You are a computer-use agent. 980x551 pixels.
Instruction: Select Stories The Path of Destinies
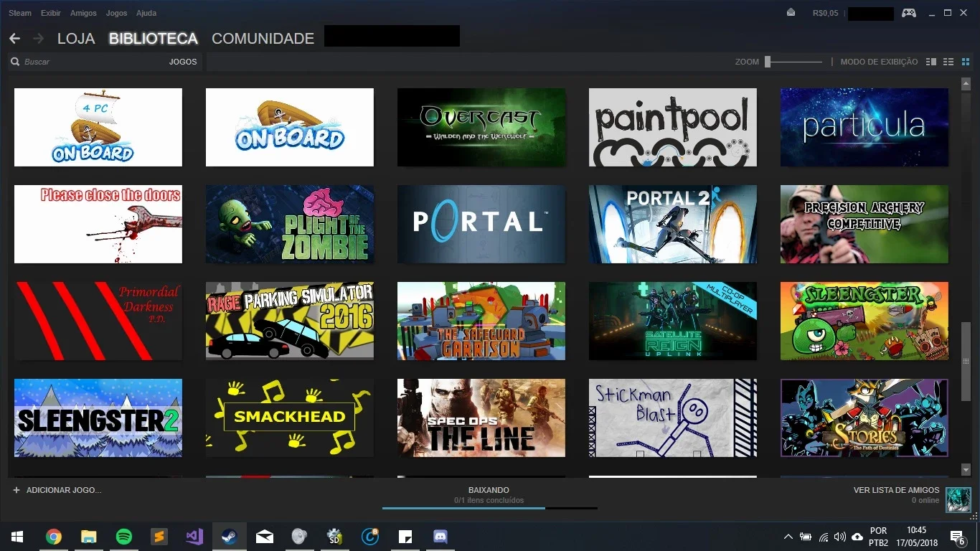pos(864,418)
